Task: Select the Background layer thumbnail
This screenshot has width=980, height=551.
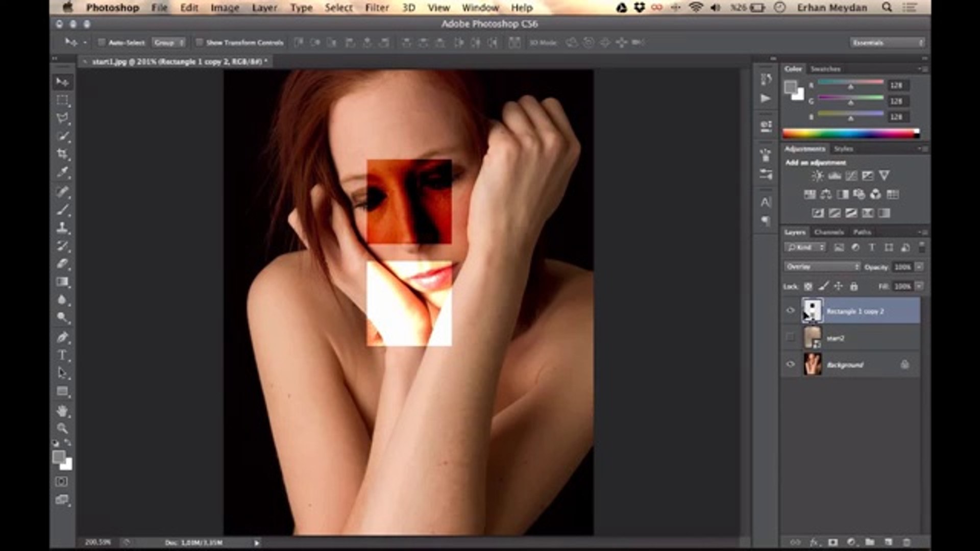Action: pos(813,364)
